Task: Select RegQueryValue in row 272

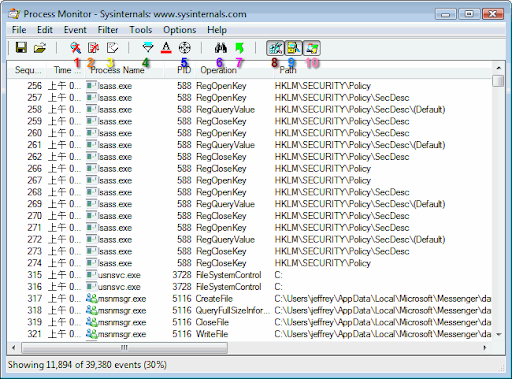Action: [225, 239]
